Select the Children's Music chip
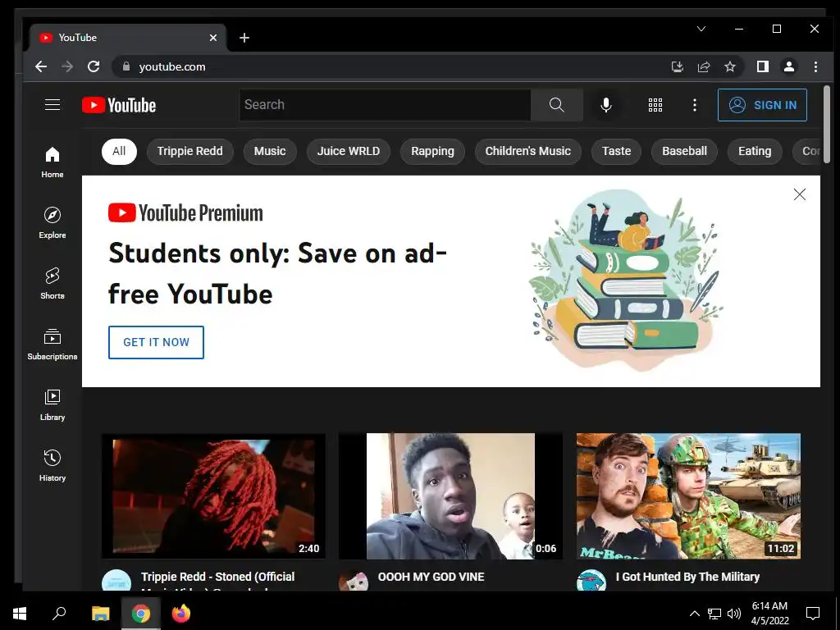The image size is (840, 630). pos(527,152)
